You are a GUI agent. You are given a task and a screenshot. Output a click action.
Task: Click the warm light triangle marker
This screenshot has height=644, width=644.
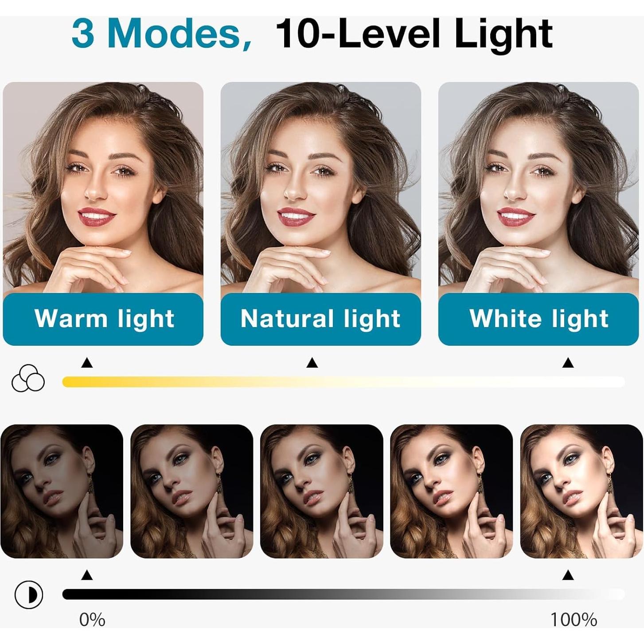coord(87,363)
